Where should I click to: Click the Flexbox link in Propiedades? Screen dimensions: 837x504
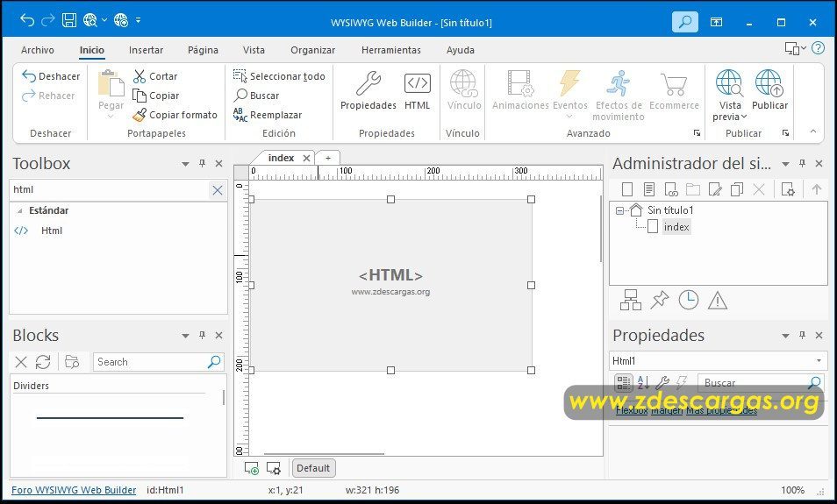632,410
